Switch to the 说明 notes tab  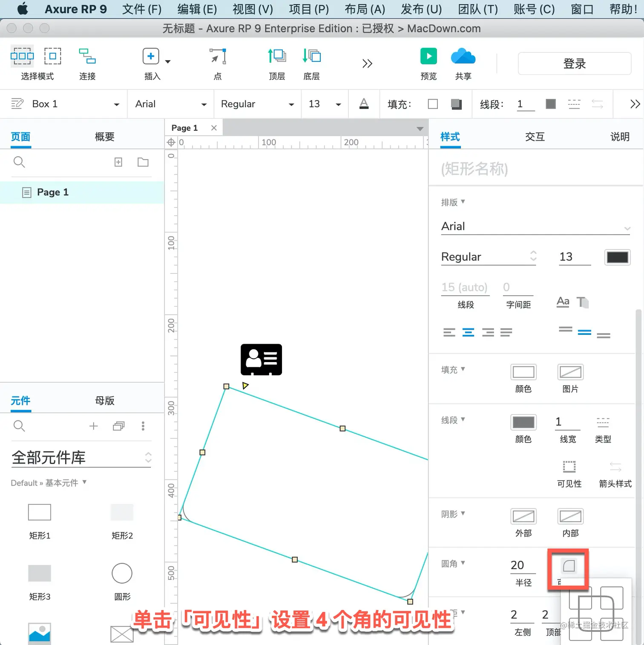tap(620, 137)
